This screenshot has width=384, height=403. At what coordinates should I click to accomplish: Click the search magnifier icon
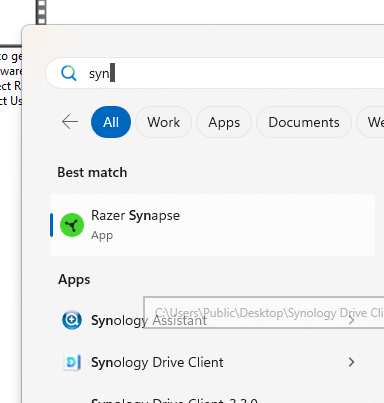(69, 73)
